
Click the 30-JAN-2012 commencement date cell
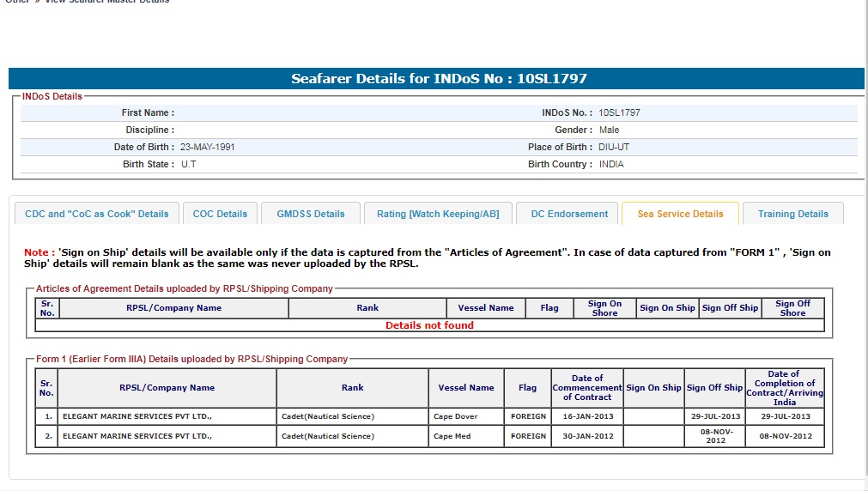tap(586, 436)
